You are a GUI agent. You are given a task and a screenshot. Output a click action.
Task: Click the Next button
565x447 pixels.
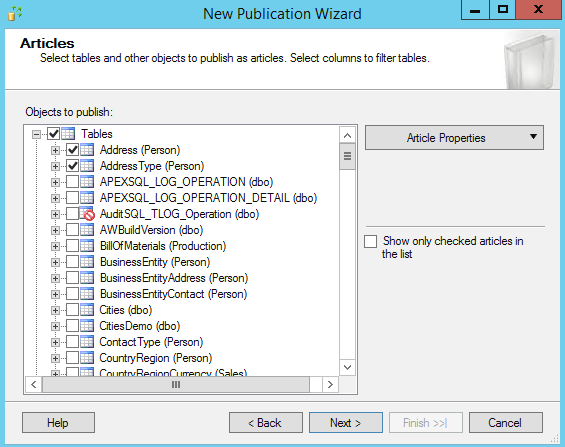click(x=346, y=423)
